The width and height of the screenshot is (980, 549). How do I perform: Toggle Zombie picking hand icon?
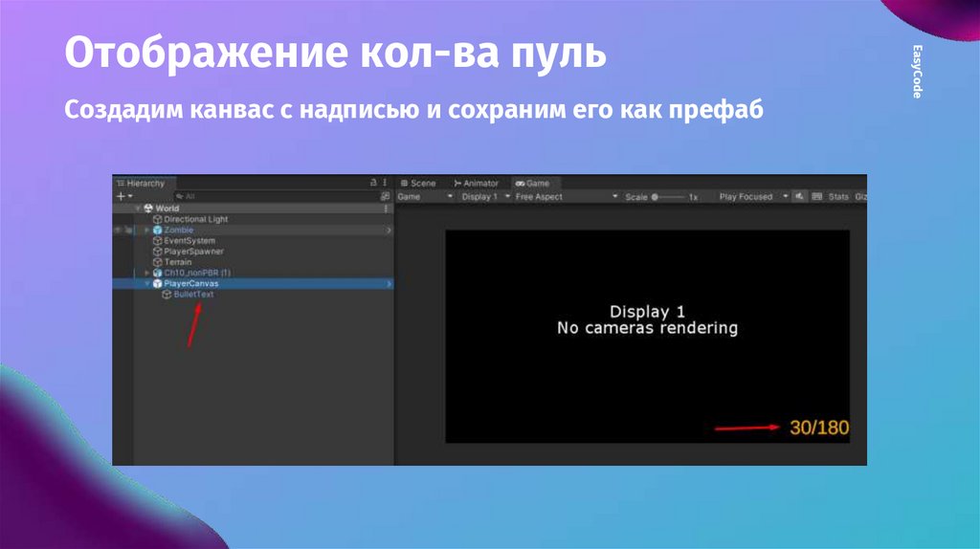(x=128, y=230)
